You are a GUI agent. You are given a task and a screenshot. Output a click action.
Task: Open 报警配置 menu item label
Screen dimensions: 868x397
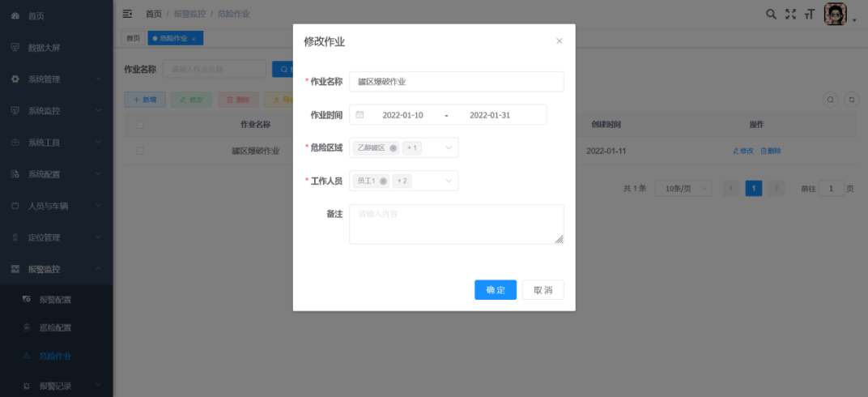tap(55, 300)
